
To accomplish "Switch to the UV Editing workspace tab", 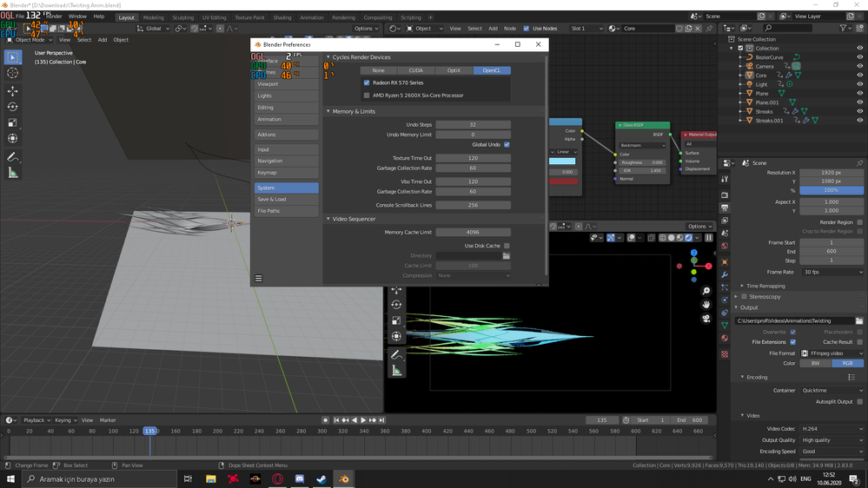I will pos(215,17).
